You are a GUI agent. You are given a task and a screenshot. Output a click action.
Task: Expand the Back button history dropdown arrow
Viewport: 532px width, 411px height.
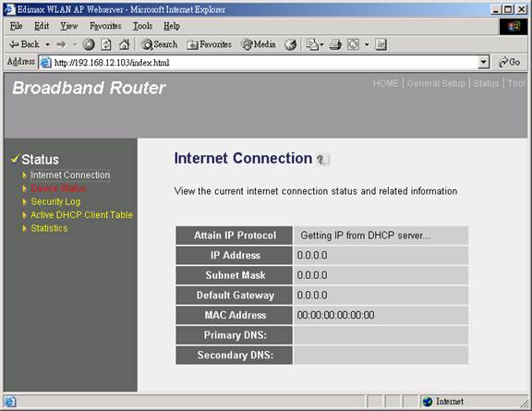point(47,45)
